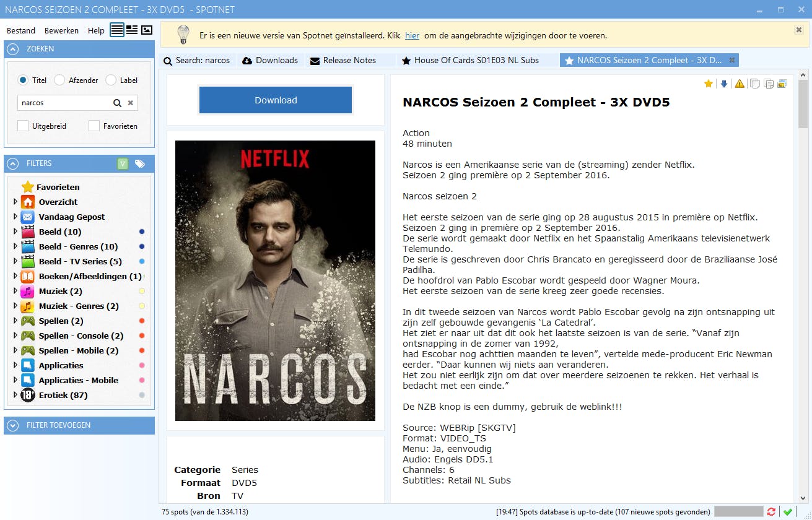Screen dimensions: 812x520
Task: Expand the Beeld - Genres (10) node arrow
Action: (x=15, y=246)
